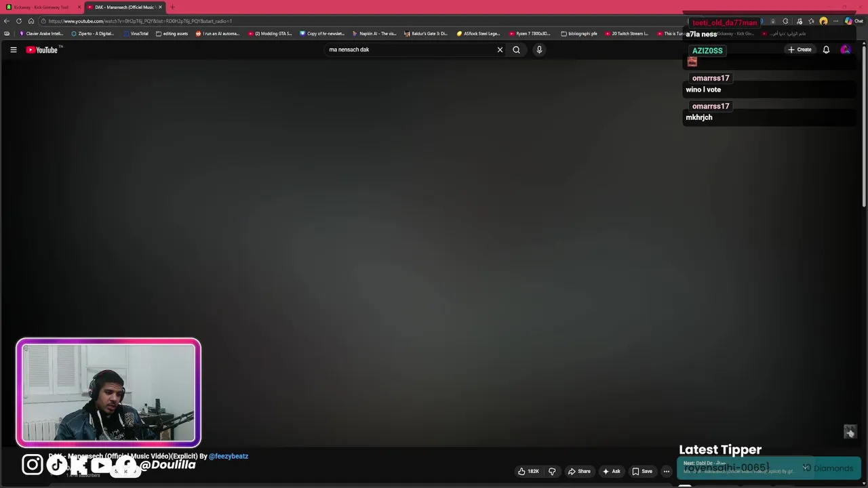Open Ziperto - A Digital... bookmark
868x488 pixels.
pos(93,33)
